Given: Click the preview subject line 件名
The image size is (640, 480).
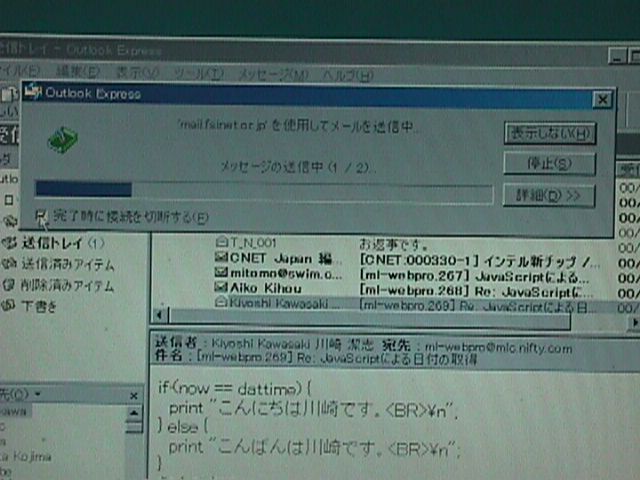Looking at the screenshot, I should tap(316, 358).
